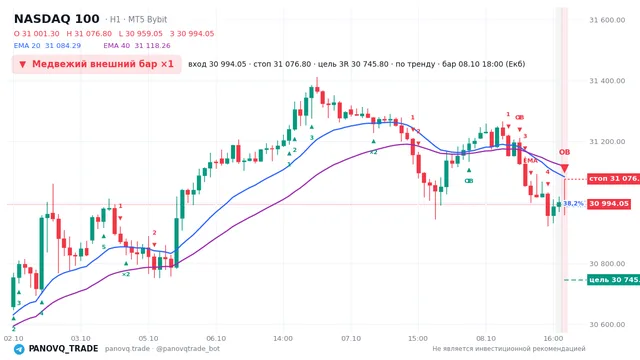
Task: Click the green OB marker below candles
Action: coord(469,181)
